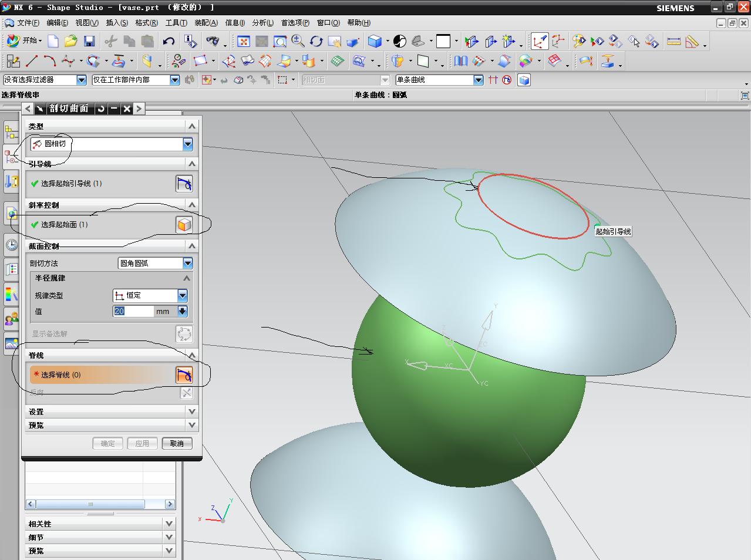Viewport: 751px width, 560px height.
Task: Open the value options arrow beside mm
Action: 183,312
